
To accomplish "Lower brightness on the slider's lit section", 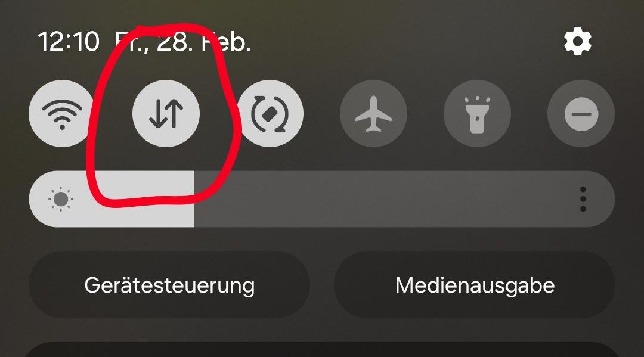I will click(112, 200).
